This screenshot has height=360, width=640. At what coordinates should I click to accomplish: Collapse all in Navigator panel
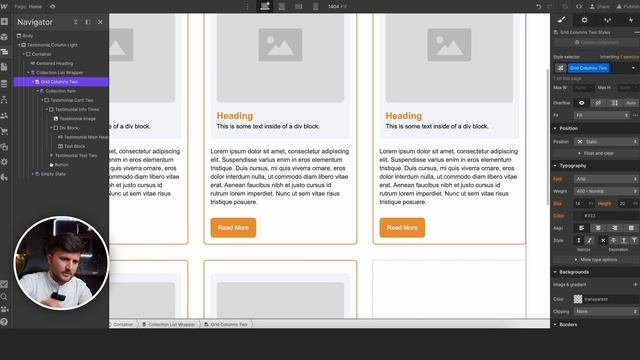(x=76, y=22)
